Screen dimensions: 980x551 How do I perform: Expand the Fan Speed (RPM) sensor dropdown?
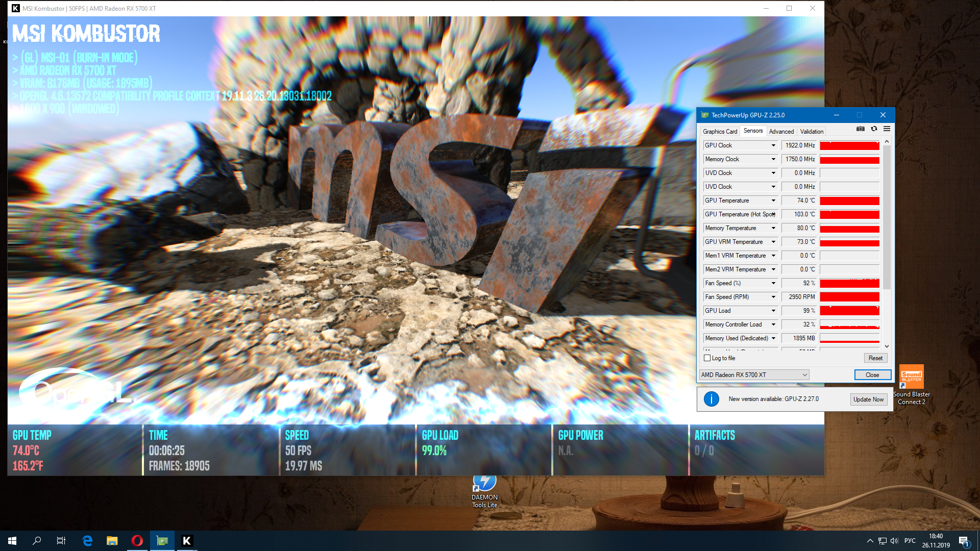(x=773, y=297)
